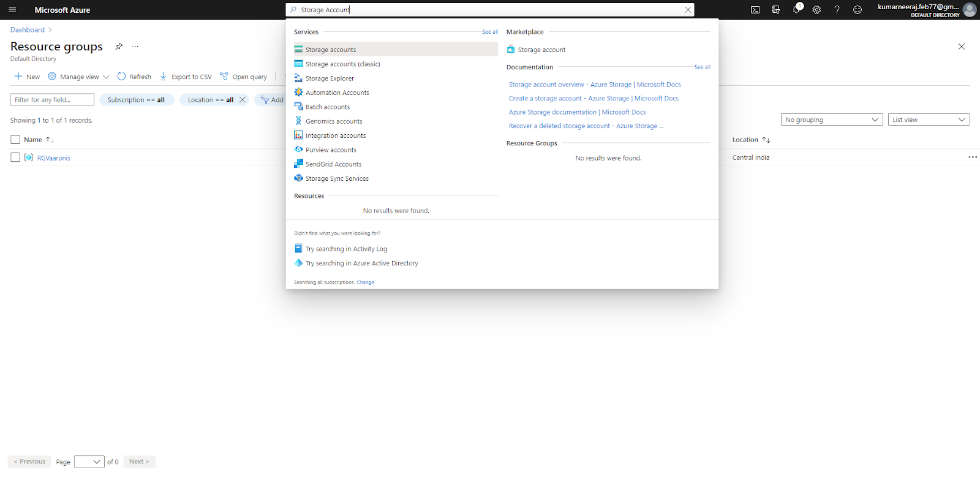Remove the Location filter pill
The width and height of the screenshot is (980, 478).
click(243, 100)
